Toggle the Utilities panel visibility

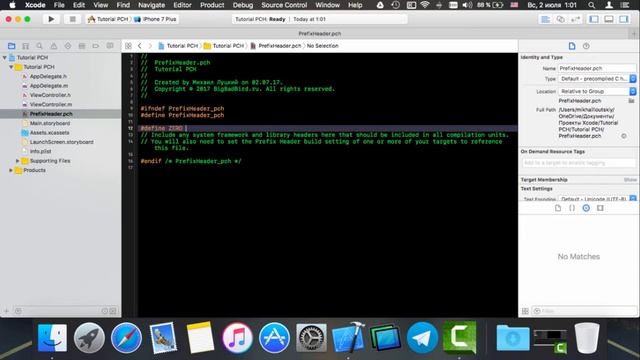click(x=624, y=19)
